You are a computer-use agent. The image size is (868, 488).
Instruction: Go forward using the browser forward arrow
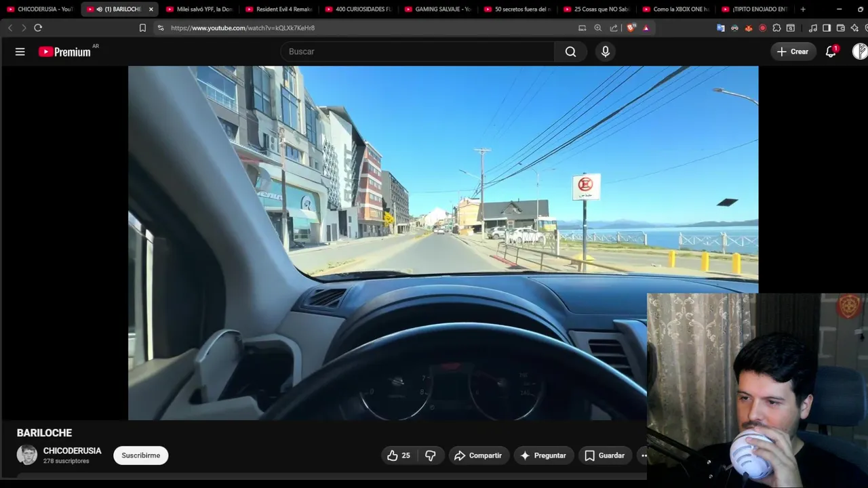[24, 28]
